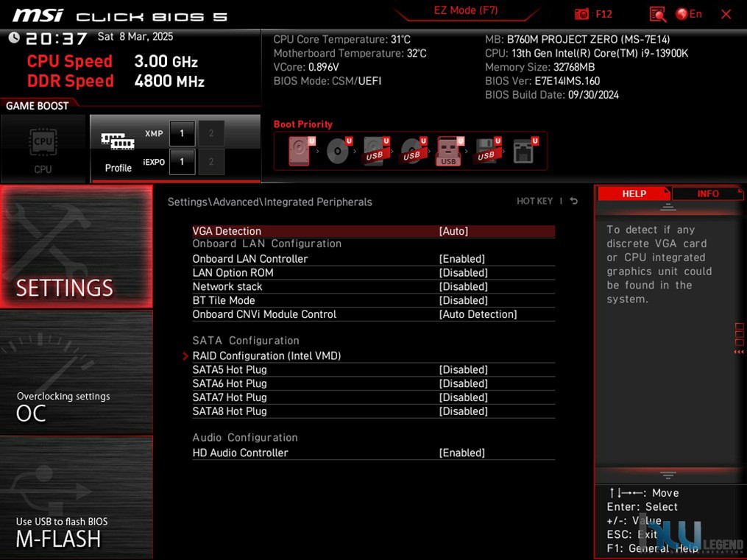Screen dimensions: 747x560
Task: Open the SETTINGS section
Action: pyautogui.click(x=77, y=247)
